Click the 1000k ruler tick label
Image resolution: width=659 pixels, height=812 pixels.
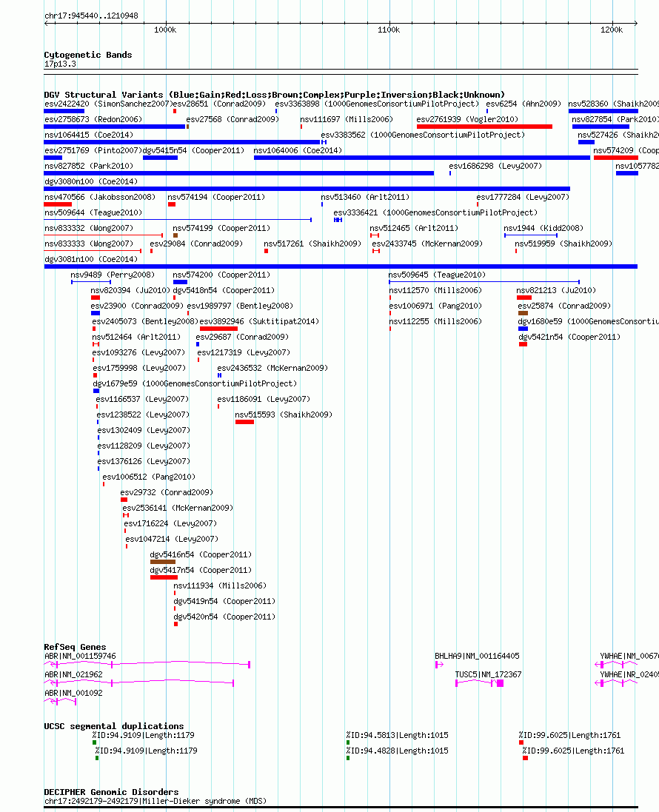(164, 30)
